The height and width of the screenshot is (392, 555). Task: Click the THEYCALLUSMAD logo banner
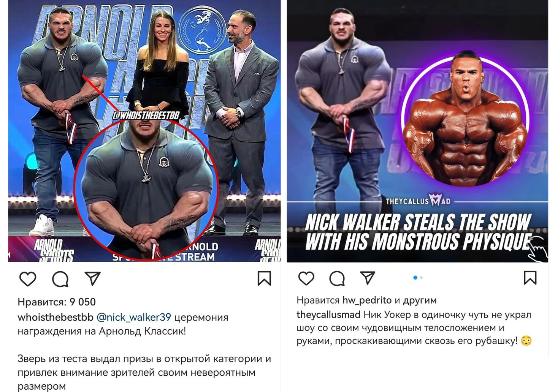(418, 201)
